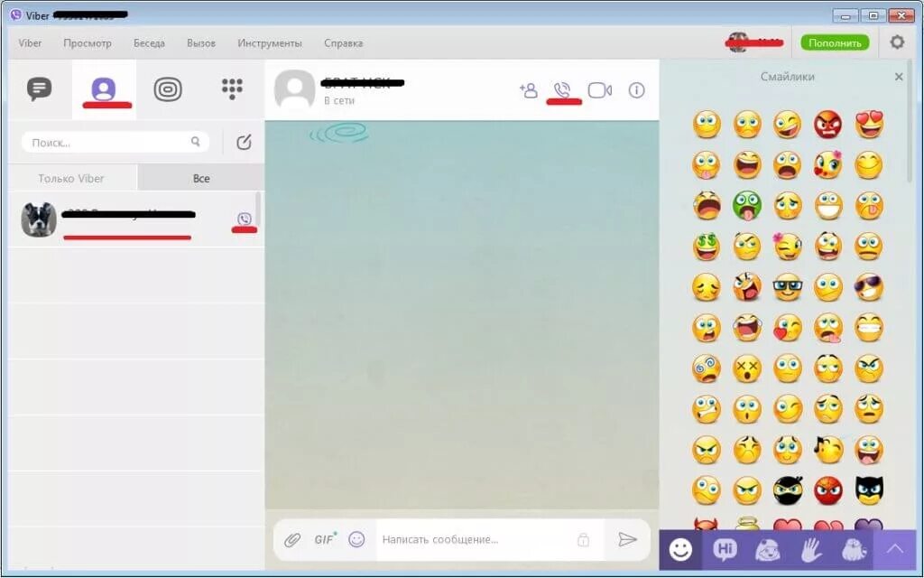Filter contacts with Только Viber tab
Image resolution: width=924 pixels, height=578 pixels.
[72, 178]
